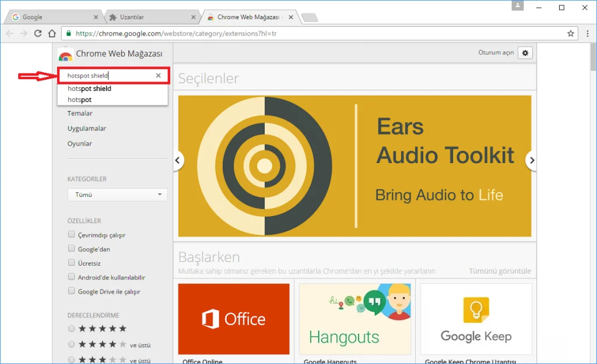
Task: Check the Google Drive ile çalışır option
Action: click(x=72, y=291)
